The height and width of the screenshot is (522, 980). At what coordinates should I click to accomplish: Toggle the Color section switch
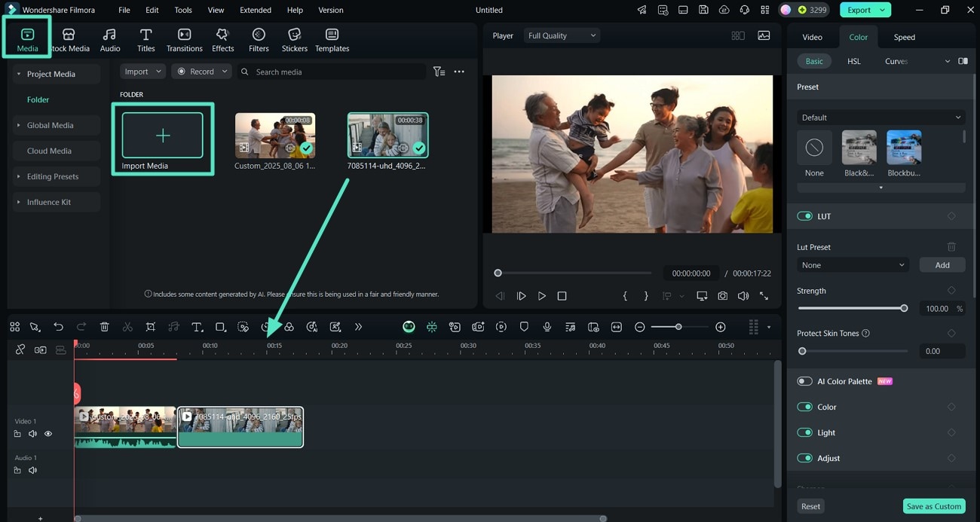pyautogui.click(x=804, y=407)
